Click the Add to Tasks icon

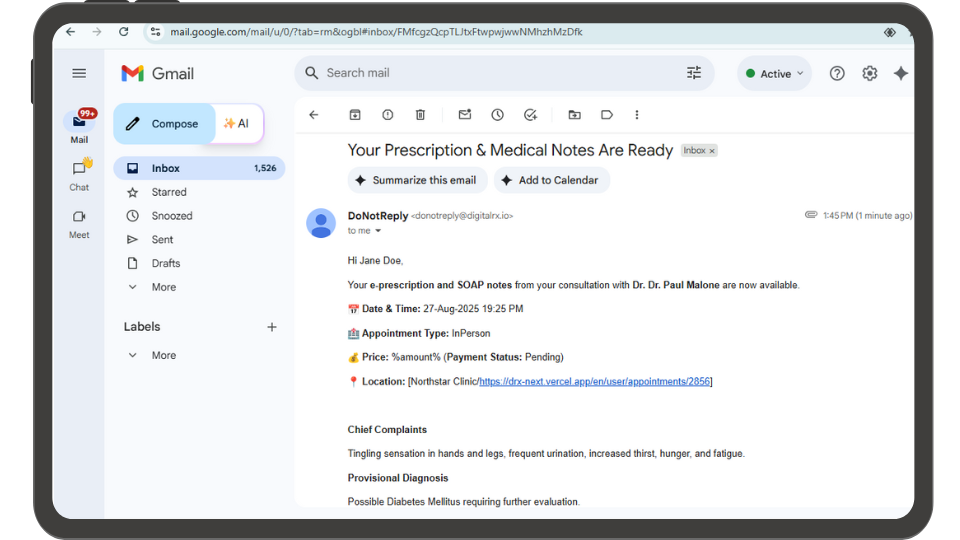[x=531, y=115]
